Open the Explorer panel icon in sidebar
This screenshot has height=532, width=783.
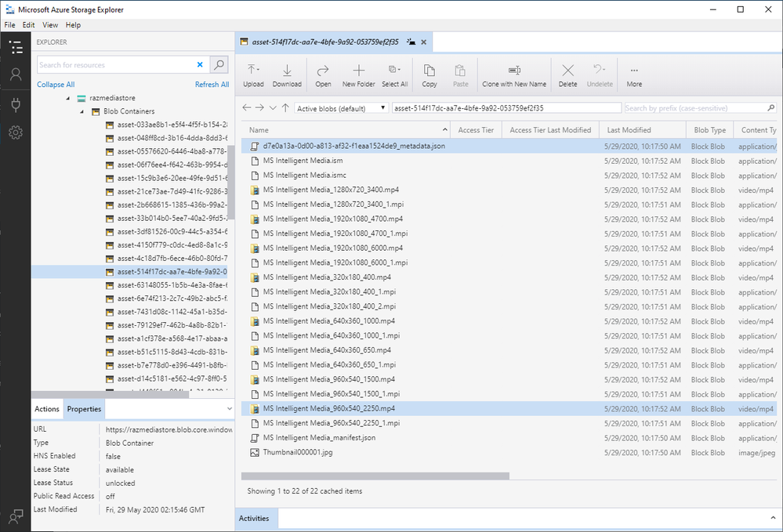point(16,47)
